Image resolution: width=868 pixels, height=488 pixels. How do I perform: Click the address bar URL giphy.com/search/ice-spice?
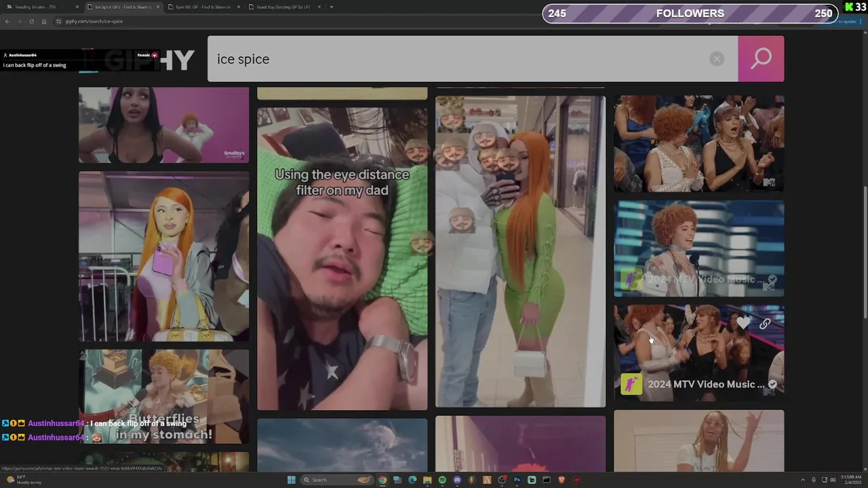(94, 21)
